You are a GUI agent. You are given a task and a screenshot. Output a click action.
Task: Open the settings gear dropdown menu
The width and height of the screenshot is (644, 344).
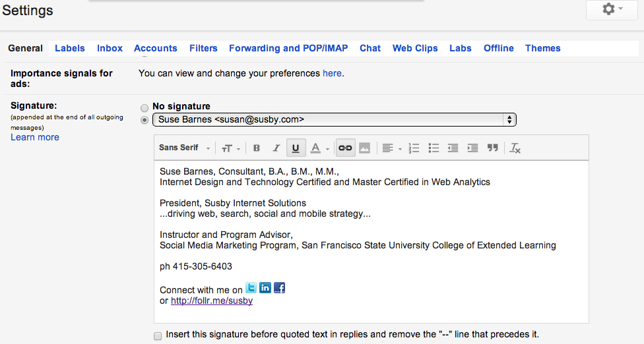612,10
